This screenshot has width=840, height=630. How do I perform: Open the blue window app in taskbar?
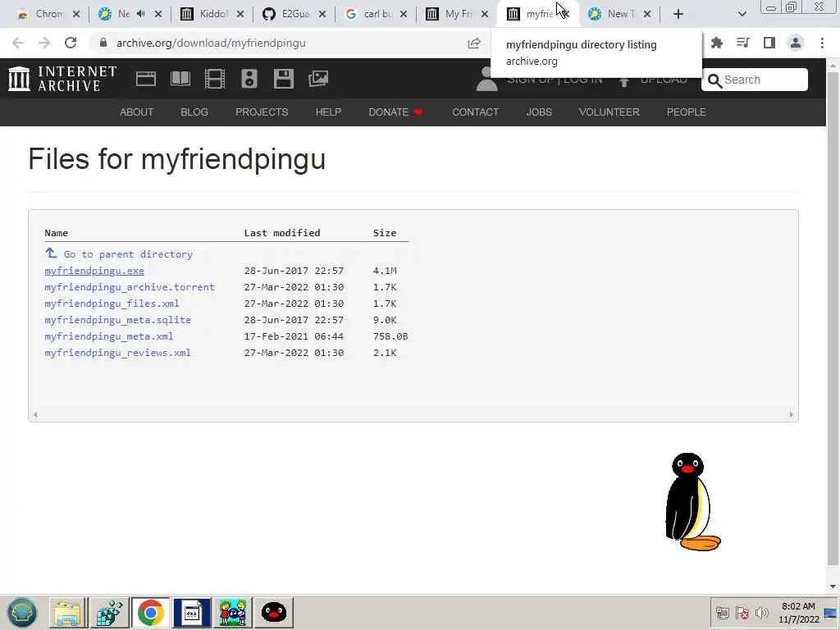pyautogui.click(x=192, y=613)
